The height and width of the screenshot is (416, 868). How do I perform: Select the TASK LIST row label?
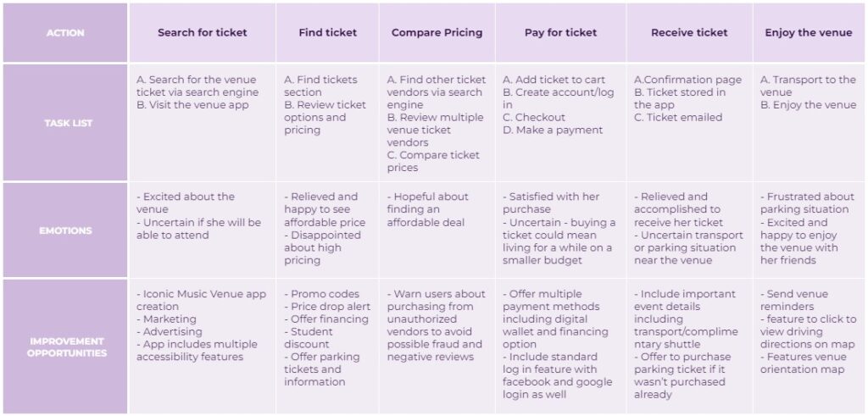click(x=65, y=123)
